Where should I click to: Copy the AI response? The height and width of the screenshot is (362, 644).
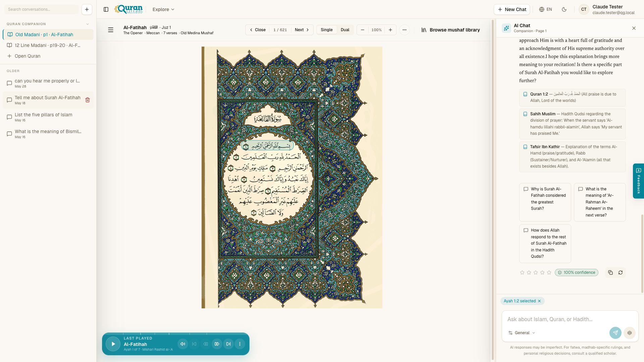[610, 273]
